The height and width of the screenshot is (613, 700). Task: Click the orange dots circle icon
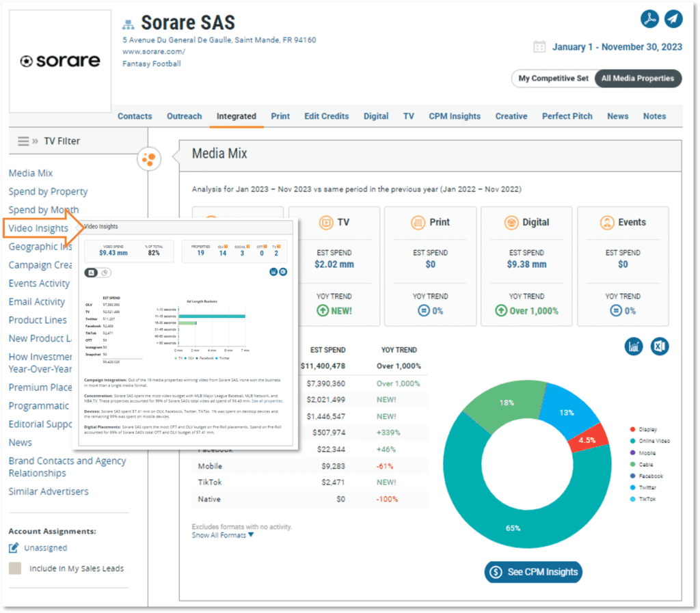pyautogui.click(x=148, y=159)
